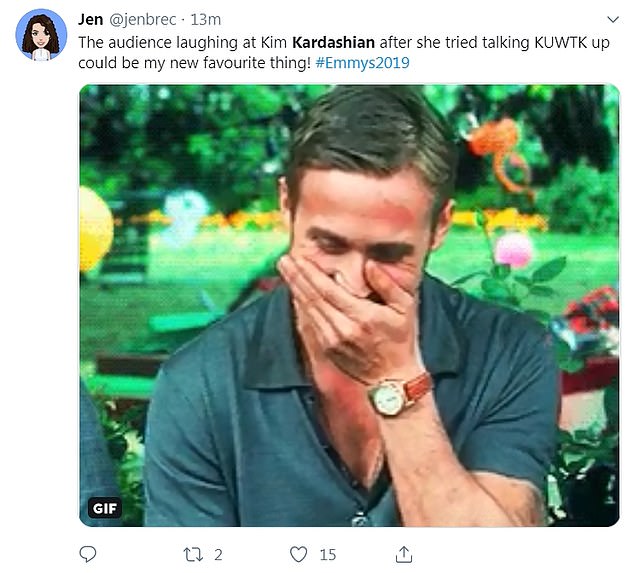Share the tweet using the upload arrow icon
Viewport: 634px width, 573px height.
pyautogui.click(x=404, y=553)
